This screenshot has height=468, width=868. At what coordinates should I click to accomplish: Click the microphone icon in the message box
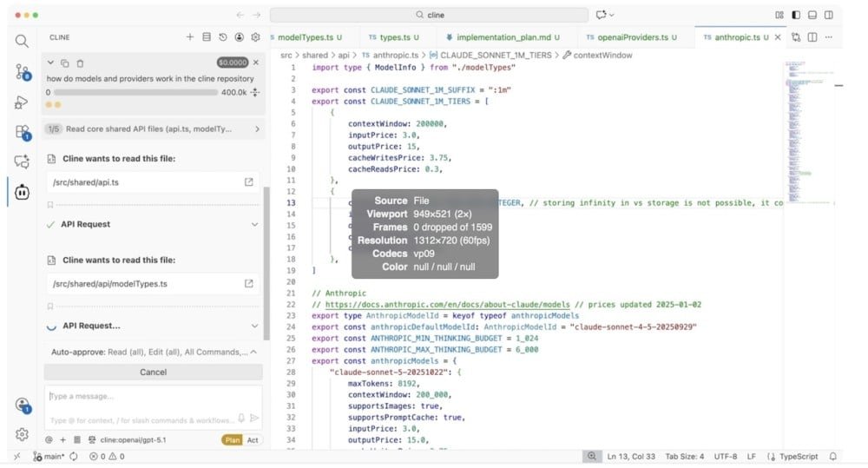[x=241, y=419]
